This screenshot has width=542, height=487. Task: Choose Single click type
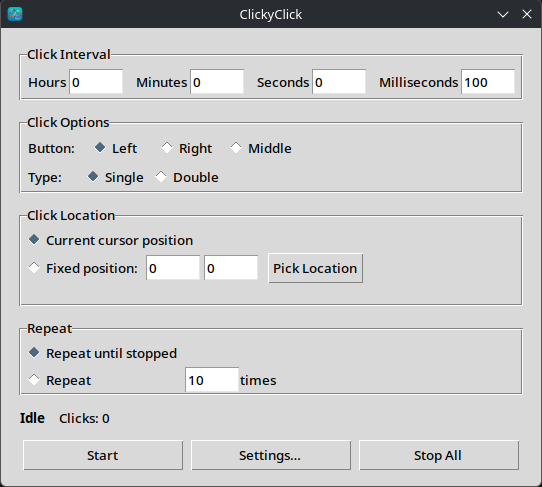click(x=115, y=177)
